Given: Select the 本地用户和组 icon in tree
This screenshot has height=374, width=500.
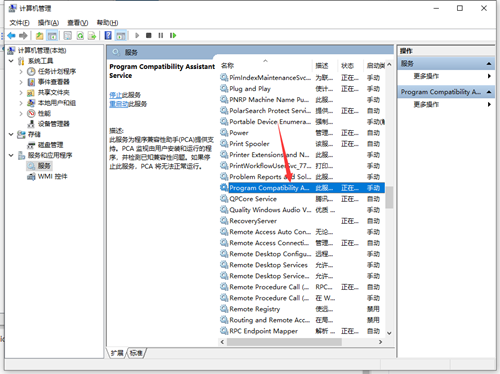Looking at the screenshot, I should pos(31,103).
